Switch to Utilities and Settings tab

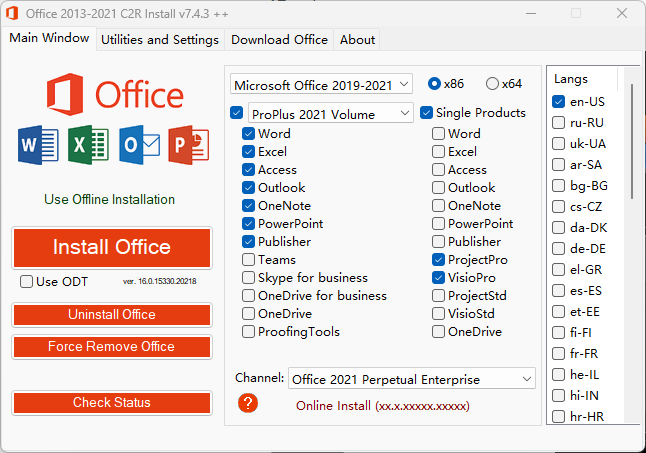160,40
